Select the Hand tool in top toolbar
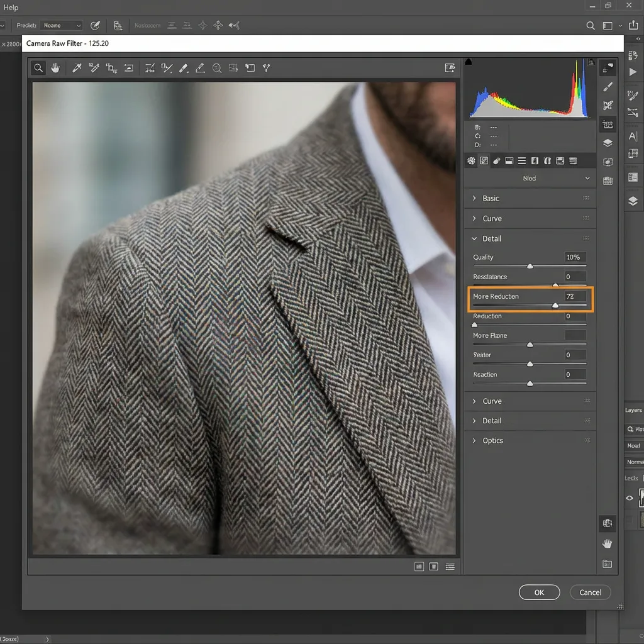 tap(55, 68)
